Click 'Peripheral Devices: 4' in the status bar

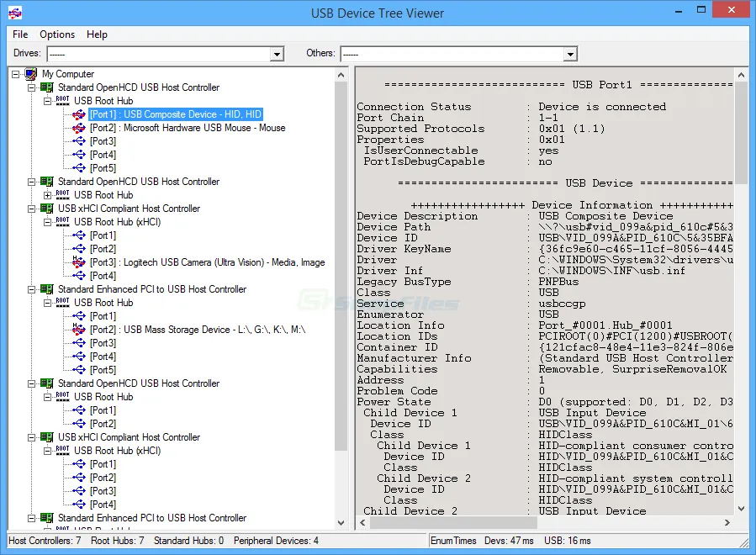click(x=277, y=541)
